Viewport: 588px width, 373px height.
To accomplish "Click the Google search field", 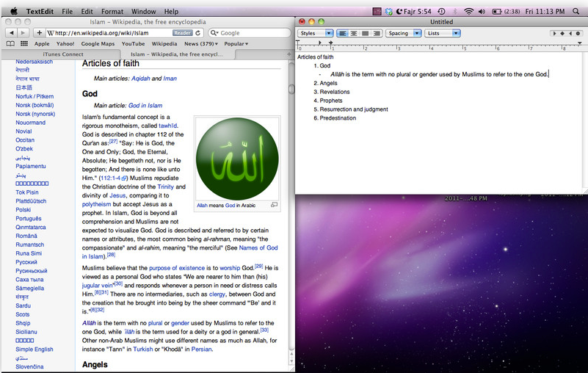I will 250,32.
